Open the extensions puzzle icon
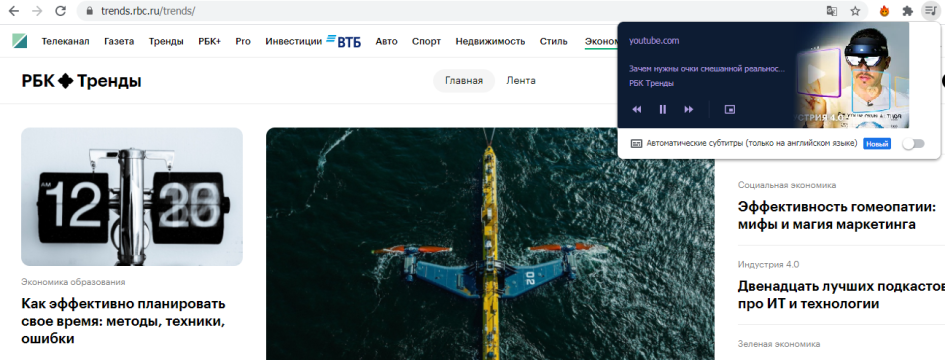945x360 pixels. (x=907, y=11)
